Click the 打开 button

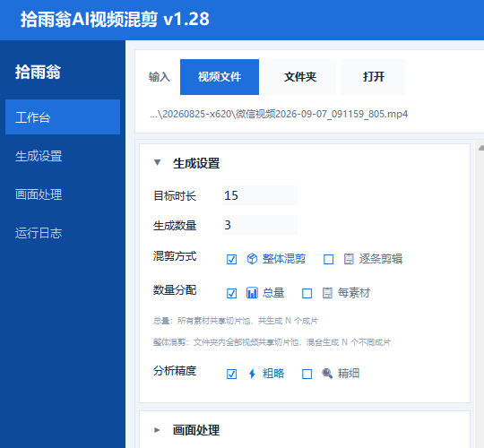click(x=374, y=77)
